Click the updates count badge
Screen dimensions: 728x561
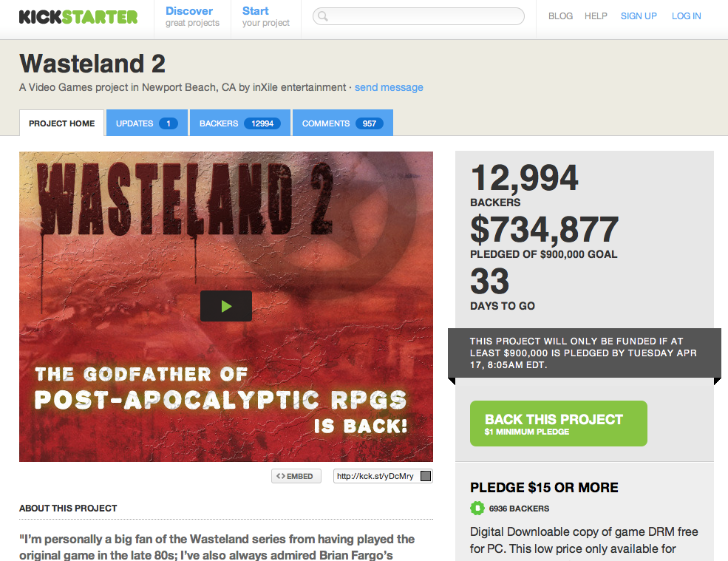pos(168,123)
